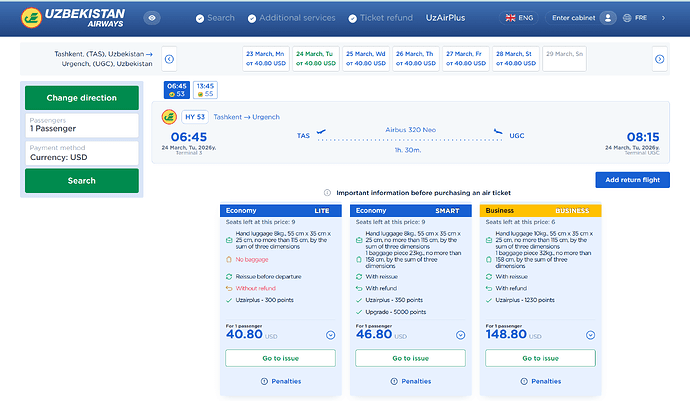Click the Without refund icon

coord(229,288)
